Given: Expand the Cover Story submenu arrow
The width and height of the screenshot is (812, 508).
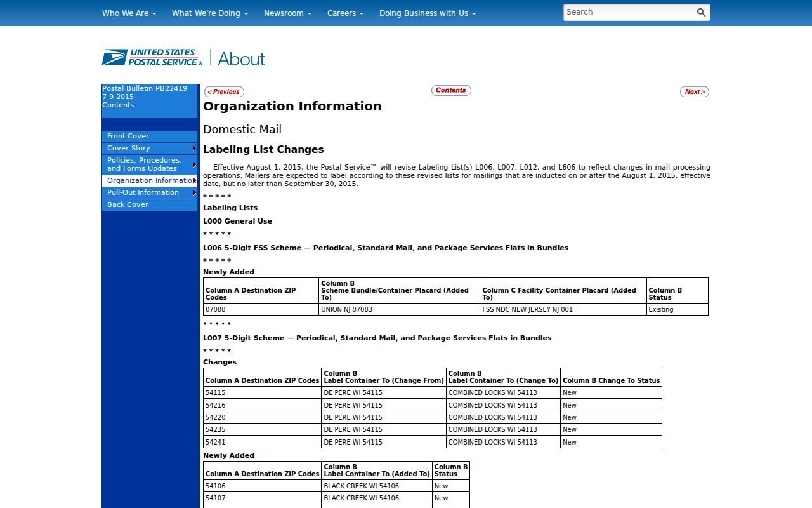Looking at the screenshot, I should tap(194, 149).
